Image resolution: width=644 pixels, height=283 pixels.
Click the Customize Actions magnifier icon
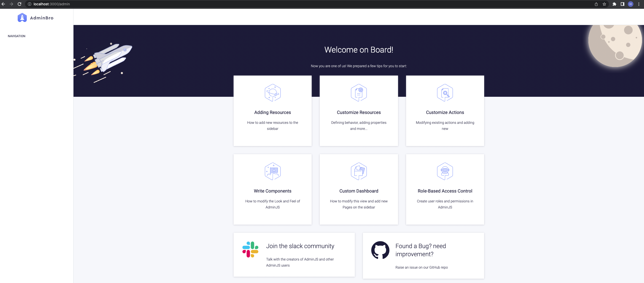445,92
